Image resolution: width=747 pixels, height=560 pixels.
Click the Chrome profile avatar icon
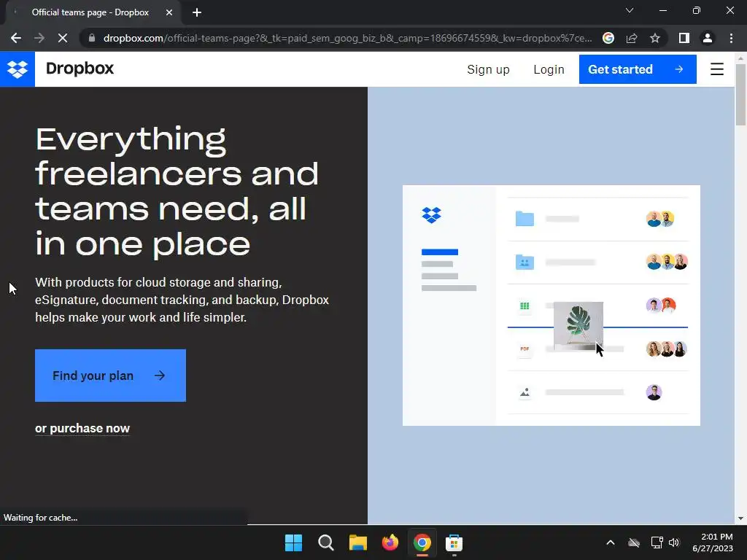pyautogui.click(x=708, y=38)
